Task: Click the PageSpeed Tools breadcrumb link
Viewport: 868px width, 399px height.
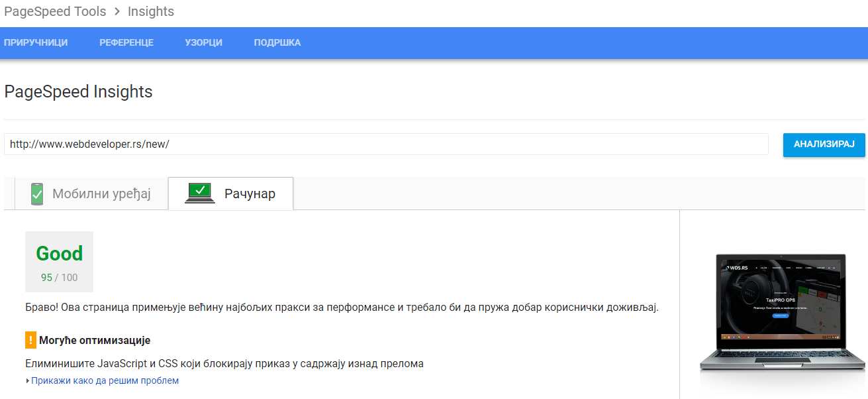Action: click(x=55, y=12)
